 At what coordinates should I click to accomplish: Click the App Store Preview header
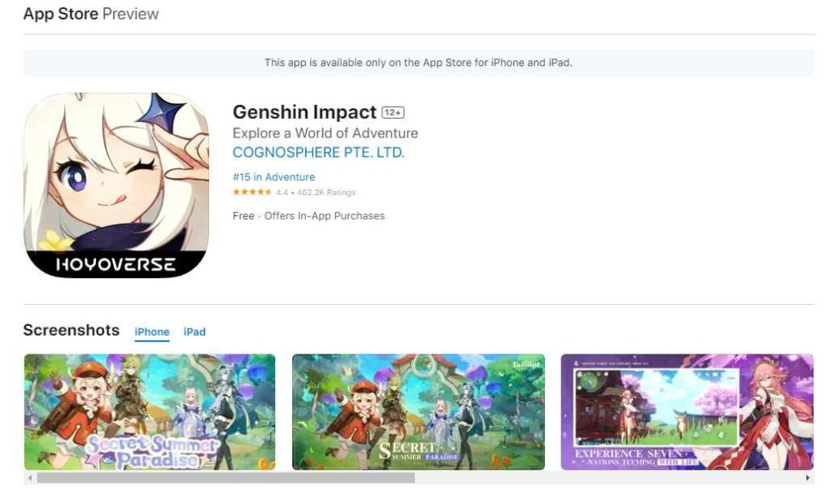pos(91,14)
